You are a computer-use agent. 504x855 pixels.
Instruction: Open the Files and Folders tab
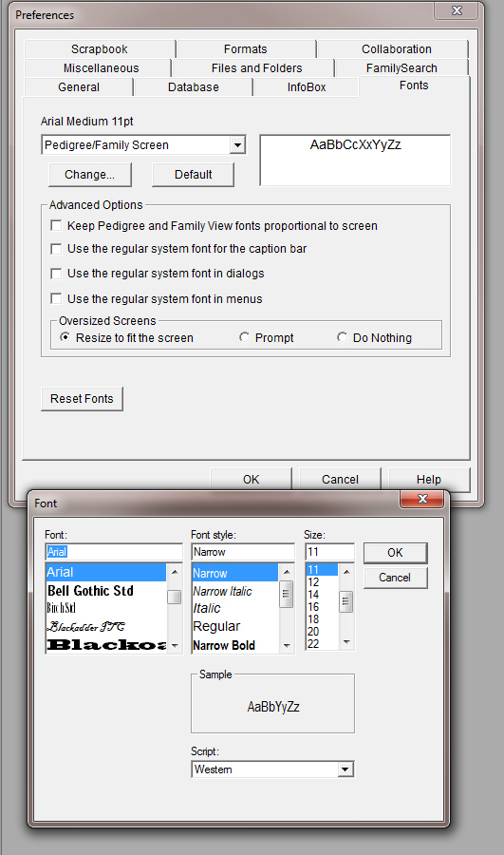pos(256,68)
